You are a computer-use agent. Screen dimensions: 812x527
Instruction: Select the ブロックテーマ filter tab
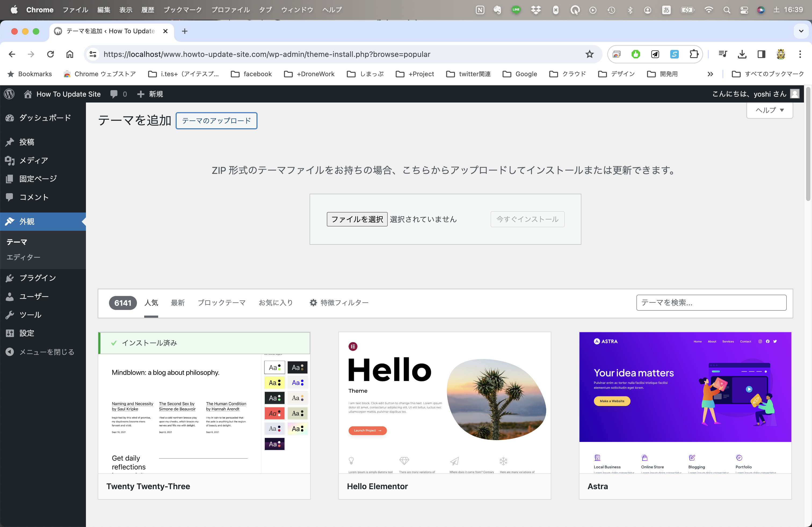[x=222, y=303]
